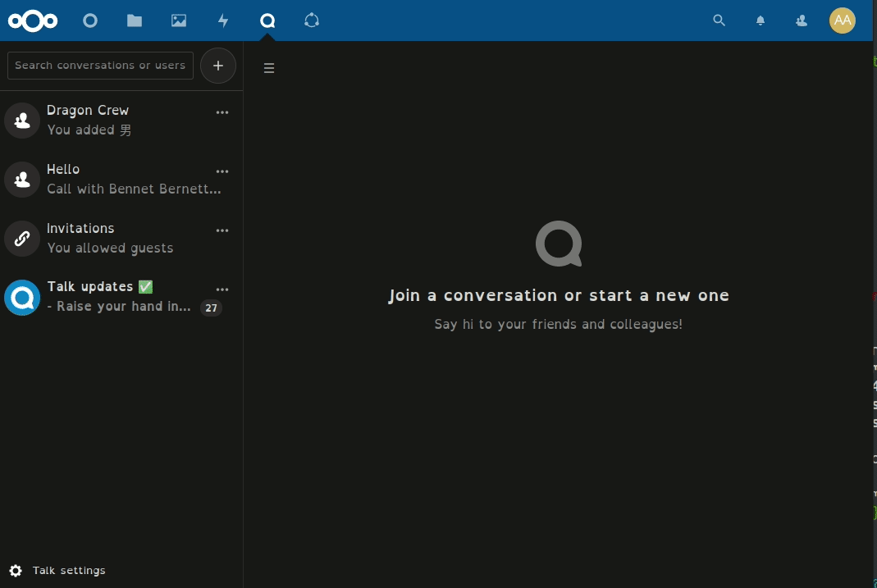The height and width of the screenshot is (588, 877).
Task: Open the Files app icon
Action: point(135,21)
